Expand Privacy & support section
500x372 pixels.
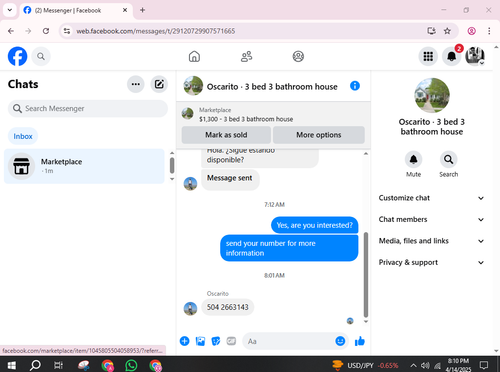point(431,262)
